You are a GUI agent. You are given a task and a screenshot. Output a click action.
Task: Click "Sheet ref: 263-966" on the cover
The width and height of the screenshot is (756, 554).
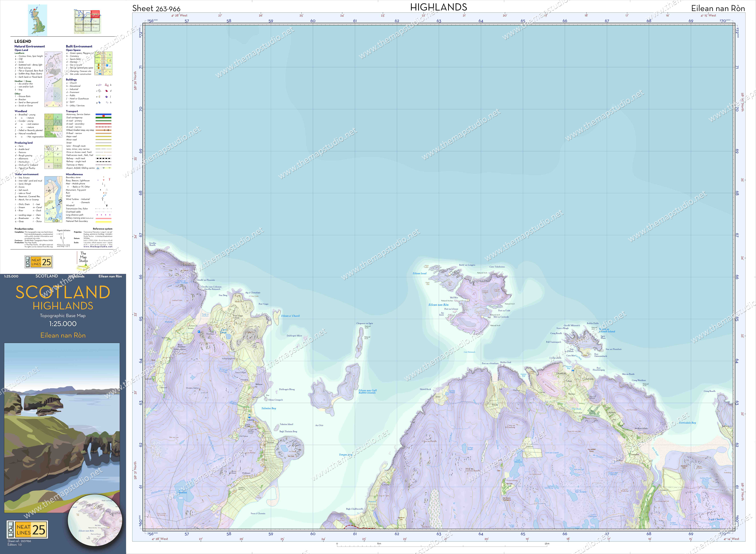[19, 541]
